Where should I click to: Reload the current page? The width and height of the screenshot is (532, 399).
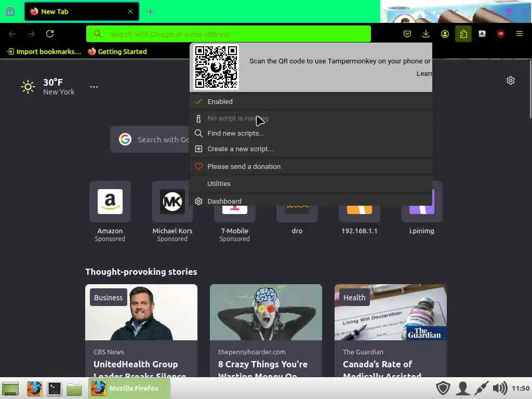[x=50, y=34]
